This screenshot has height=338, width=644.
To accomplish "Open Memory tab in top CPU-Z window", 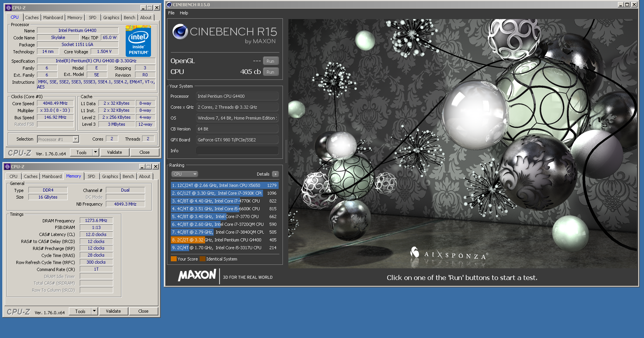I will [x=75, y=18].
